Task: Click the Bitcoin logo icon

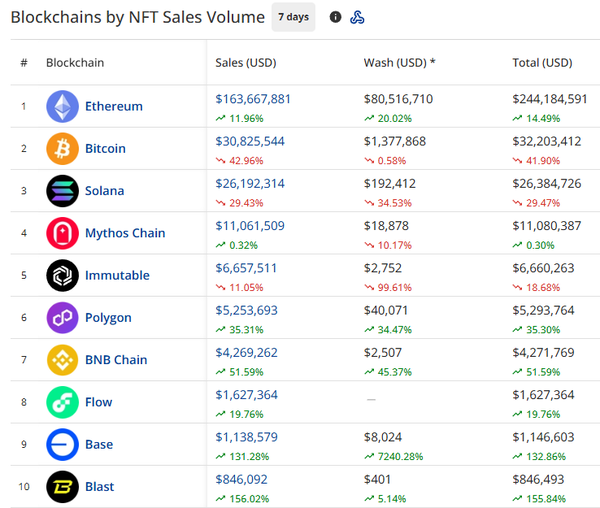Action: 62,149
